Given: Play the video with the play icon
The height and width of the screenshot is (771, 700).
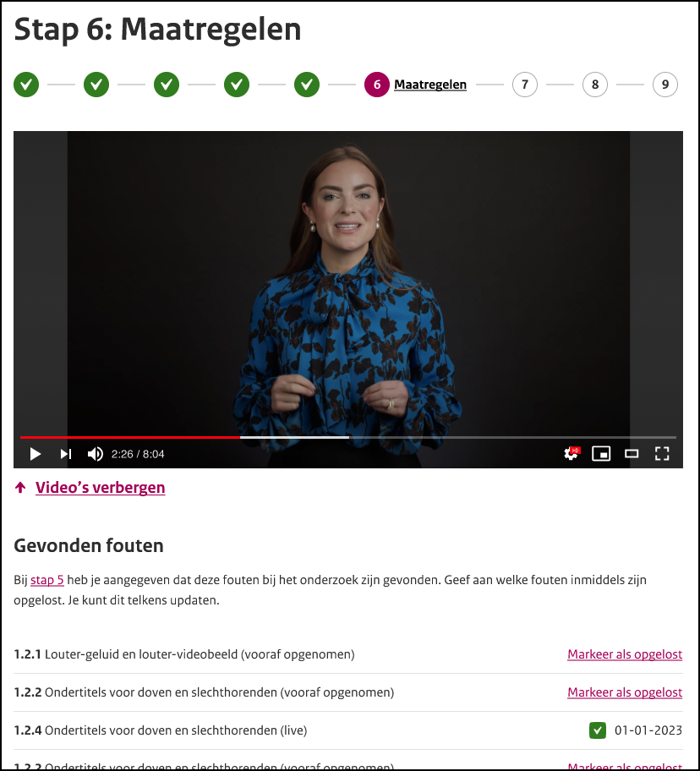Looking at the screenshot, I should pyautogui.click(x=35, y=454).
